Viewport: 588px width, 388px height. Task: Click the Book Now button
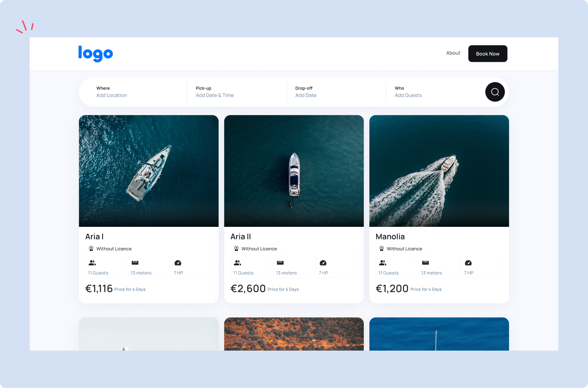click(487, 54)
